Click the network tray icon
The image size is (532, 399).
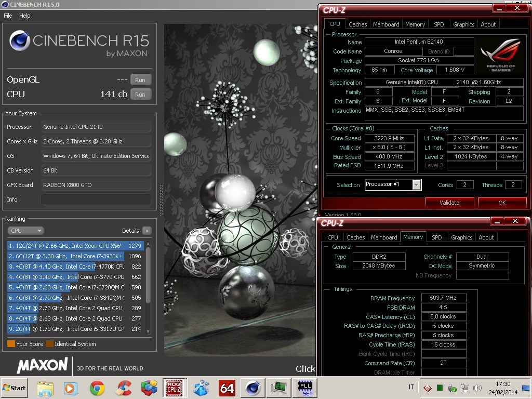[464, 388]
